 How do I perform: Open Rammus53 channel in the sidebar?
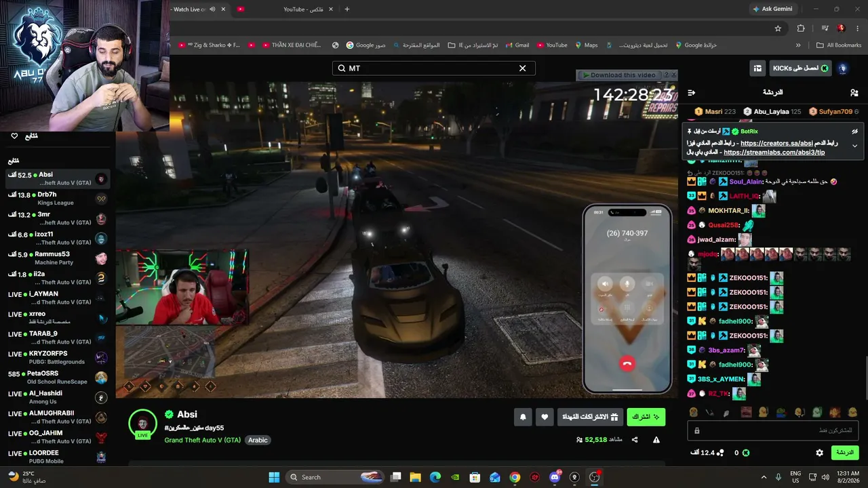pyautogui.click(x=58, y=258)
